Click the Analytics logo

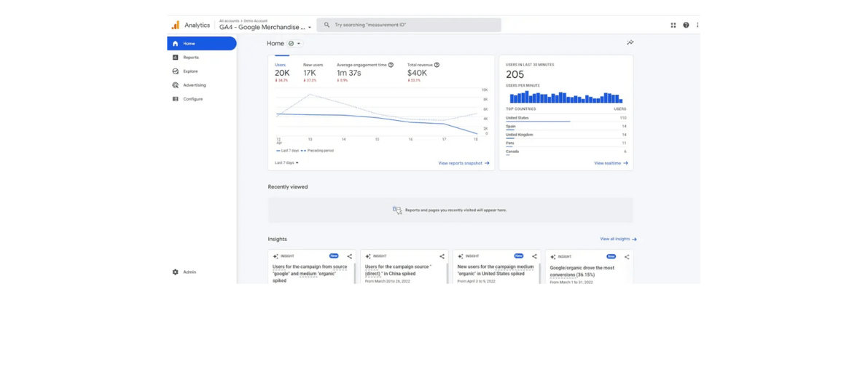176,25
